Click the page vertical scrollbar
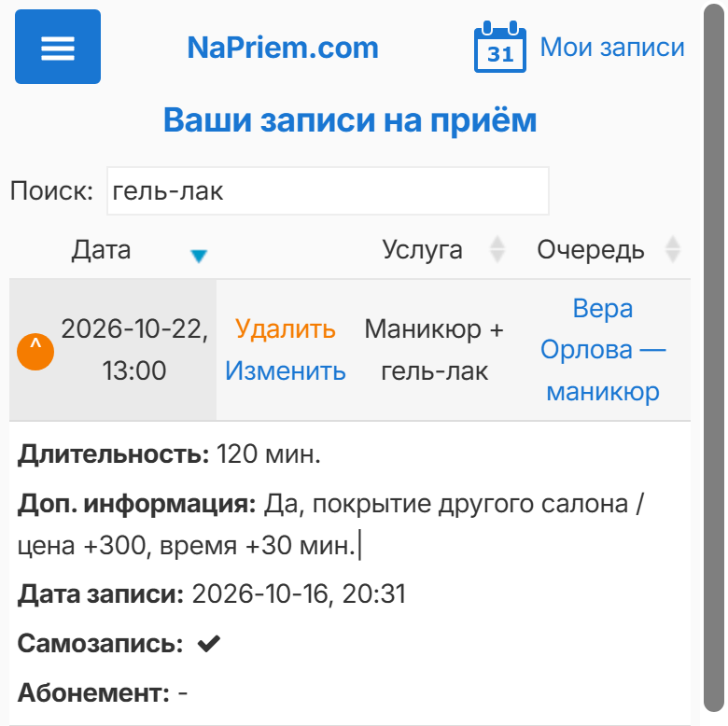This screenshot has height=726, width=728. pos(716,357)
